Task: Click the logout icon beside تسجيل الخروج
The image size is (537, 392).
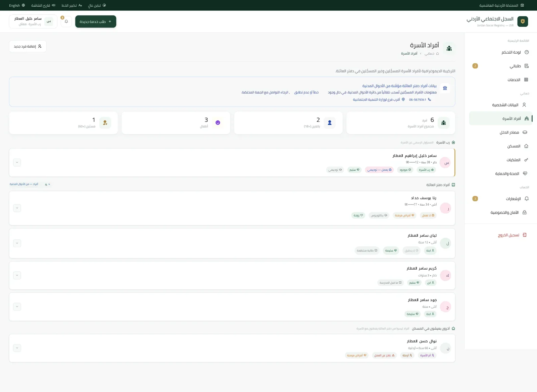Action: [x=525, y=235]
